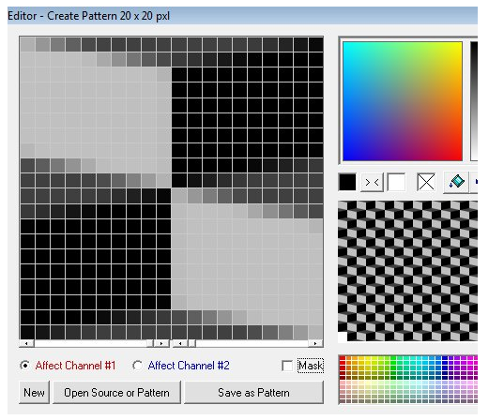
Task: Click left arrow of first horizontal scrollbar
Action: click(26, 343)
